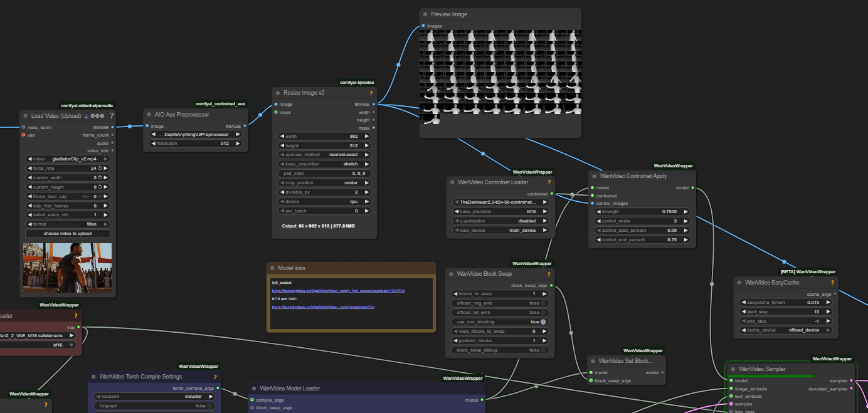
Task: Open the upscale_method dropdown showing nearest-exact
Action: coord(324,155)
